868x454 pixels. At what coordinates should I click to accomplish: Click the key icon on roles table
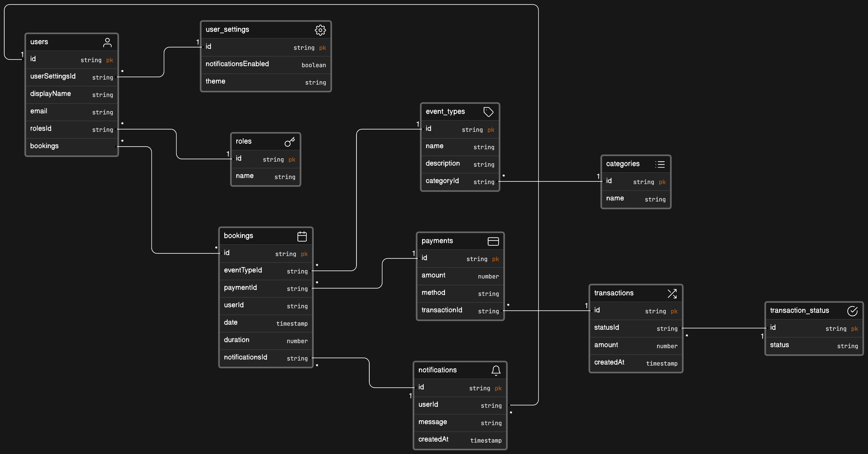(x=289, y=142)
